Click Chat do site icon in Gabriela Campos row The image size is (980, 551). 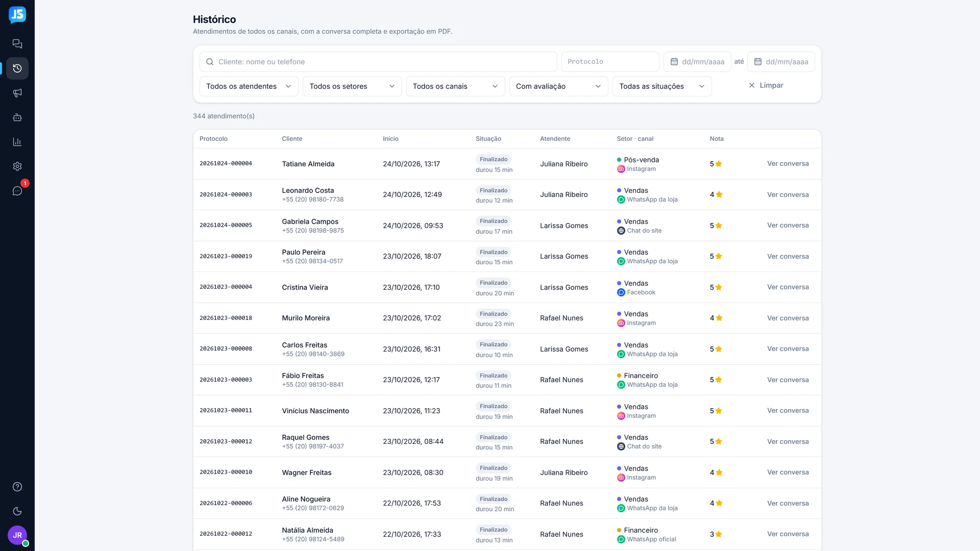621,231
